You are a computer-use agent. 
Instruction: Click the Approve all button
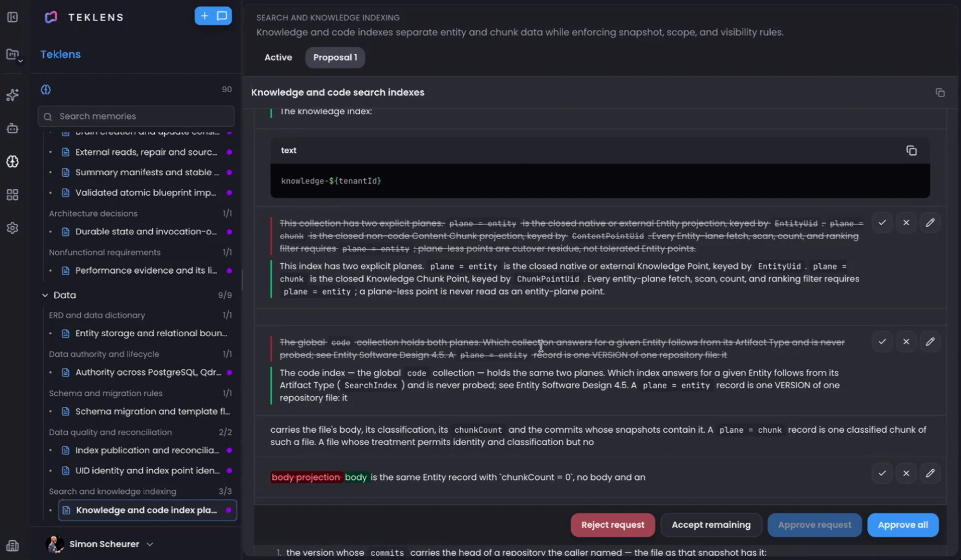[x=903, y=525]
